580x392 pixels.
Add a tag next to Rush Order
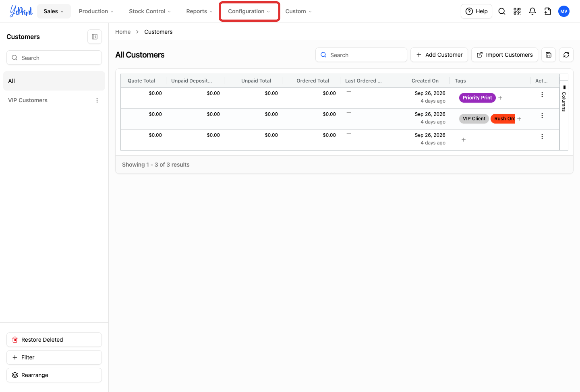[519, 119]
